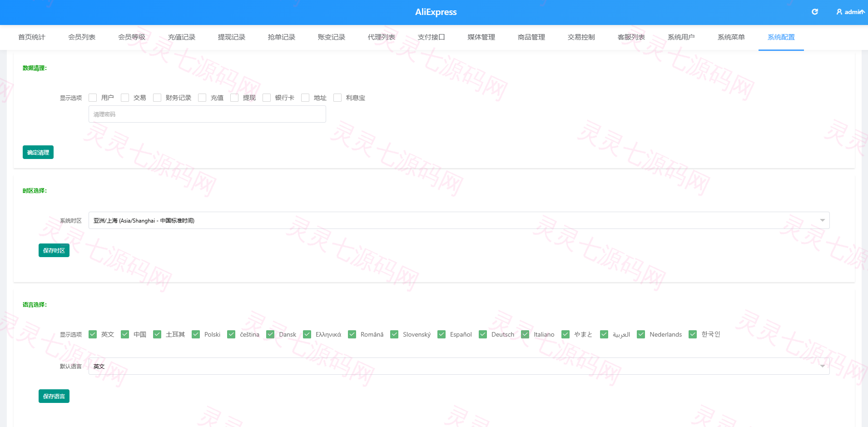Enable the 地址 cleanup checkbox
Image resolution: width=868 pixels, height=427 pixels.
[x=305, y=98]
